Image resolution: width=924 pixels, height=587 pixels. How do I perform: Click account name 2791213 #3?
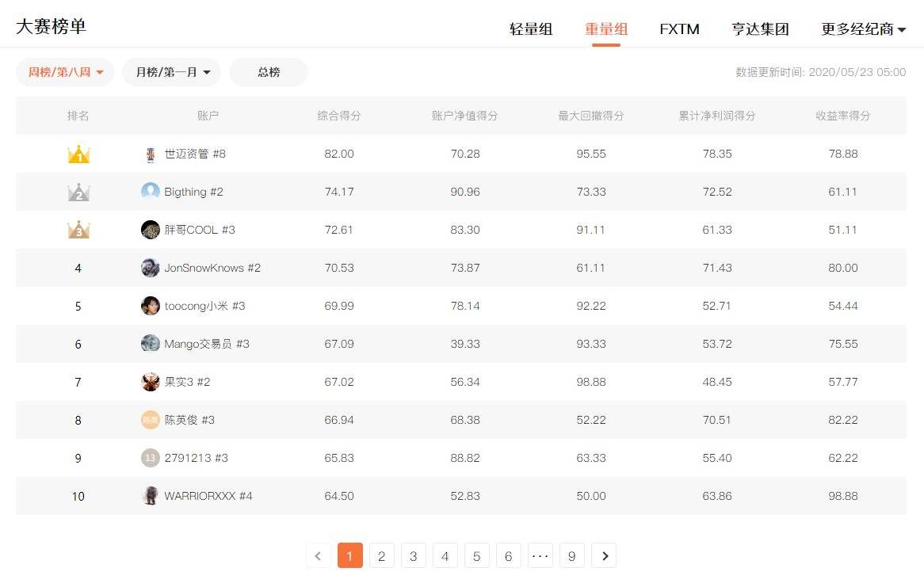coord(197,458)
